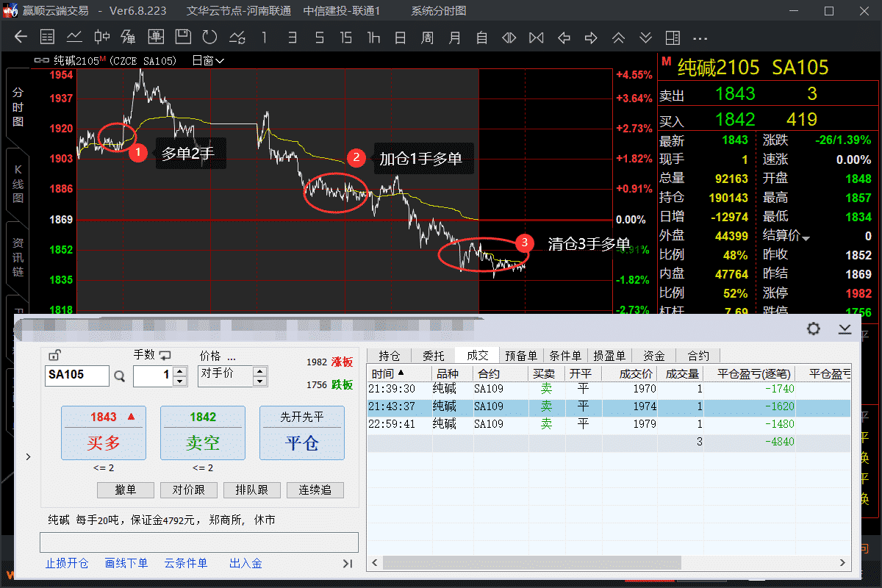Click the double chevron up icon

coord(618,37)
